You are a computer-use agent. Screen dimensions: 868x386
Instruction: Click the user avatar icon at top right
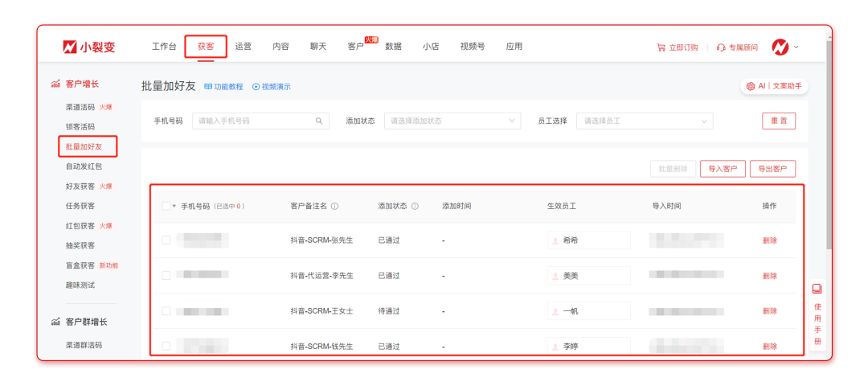[x=780, y=47]
